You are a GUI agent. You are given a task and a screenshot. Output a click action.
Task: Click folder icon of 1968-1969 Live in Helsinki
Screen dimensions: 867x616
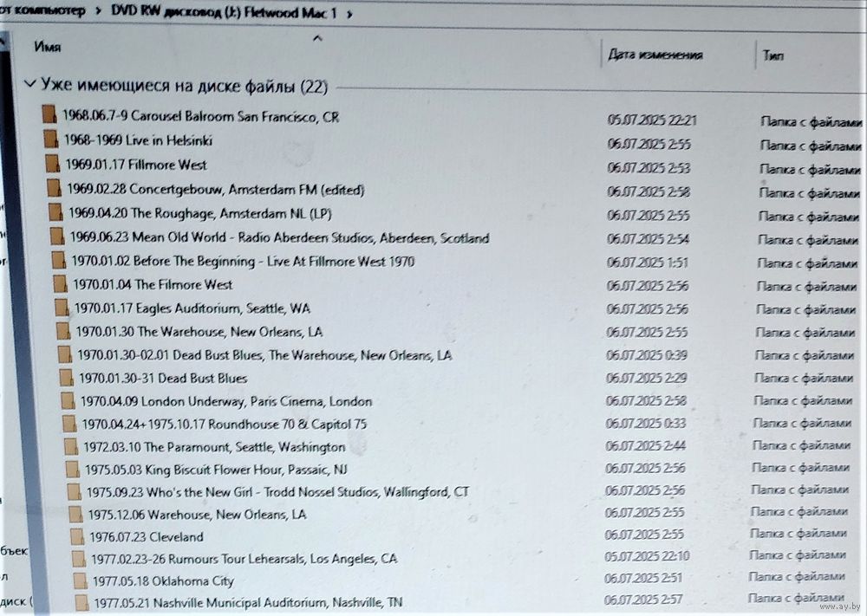pyautogui.click(x=51, y=139)
